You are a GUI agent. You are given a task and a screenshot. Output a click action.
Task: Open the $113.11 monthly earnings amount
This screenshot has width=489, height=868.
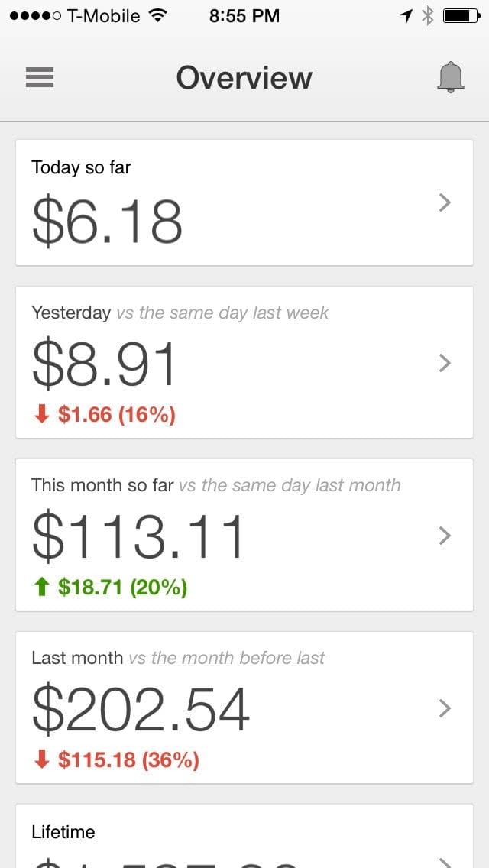138,538
